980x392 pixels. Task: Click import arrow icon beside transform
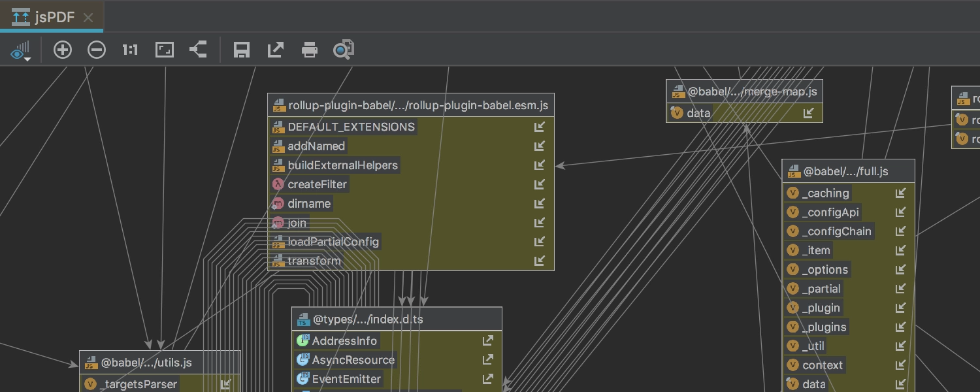(x=540, y=261)
